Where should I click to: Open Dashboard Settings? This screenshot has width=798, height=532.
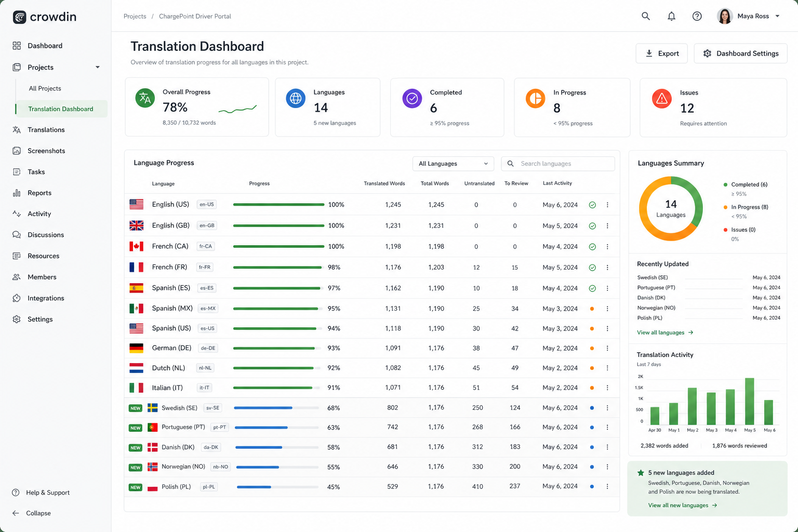point(740,54)
